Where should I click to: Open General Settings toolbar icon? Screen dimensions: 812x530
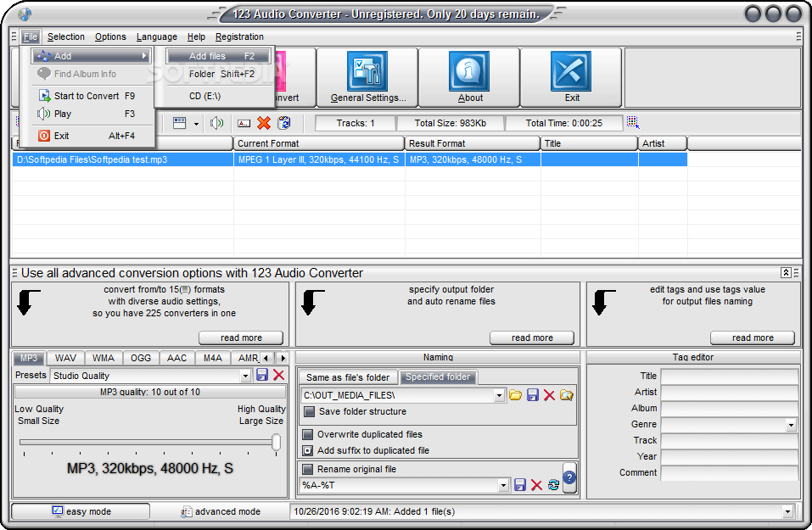pyautogui.click(x=367, y=71)
